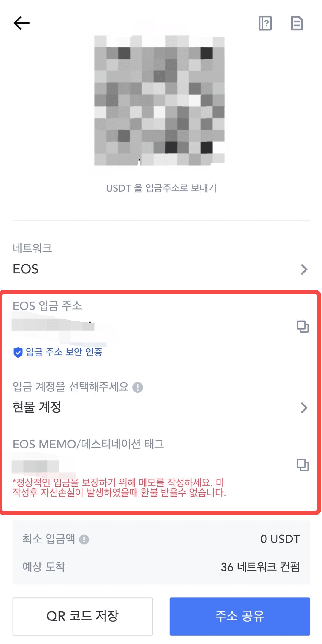Tap the back arrow icon

[x=22, y=23]
